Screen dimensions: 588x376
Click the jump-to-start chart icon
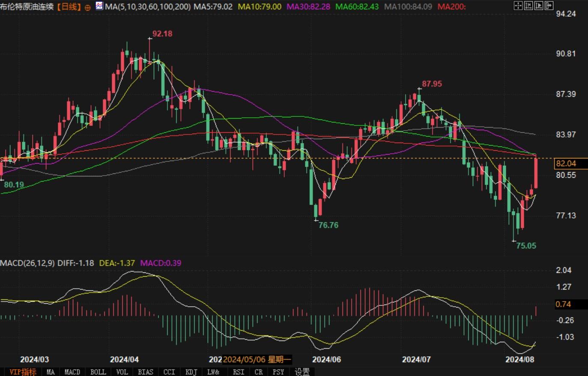529,6
